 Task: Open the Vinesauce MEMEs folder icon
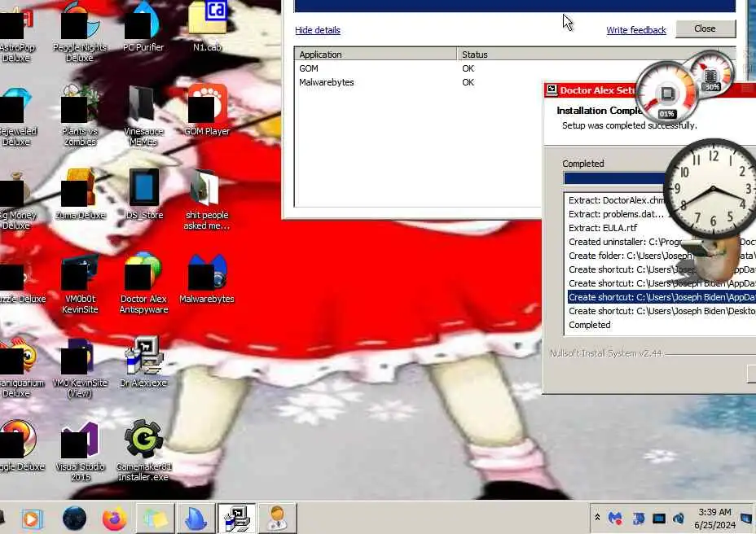(143, 116)
